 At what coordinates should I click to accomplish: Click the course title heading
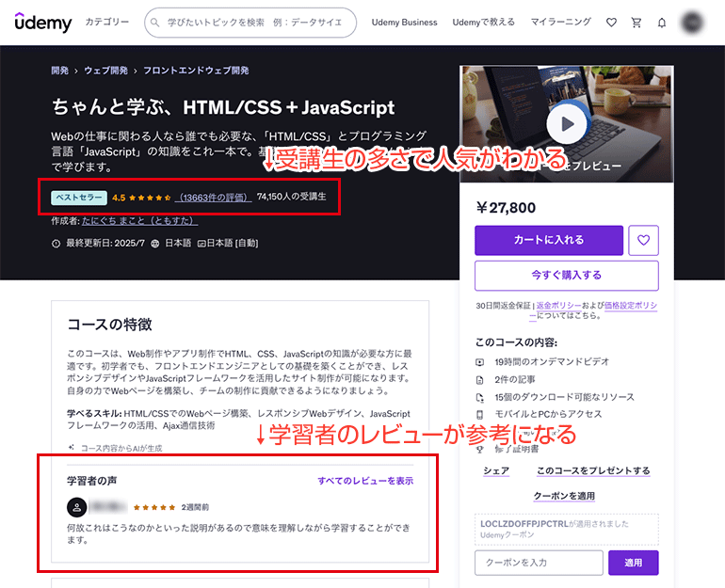pyautogui.click(x=223, y=107)
